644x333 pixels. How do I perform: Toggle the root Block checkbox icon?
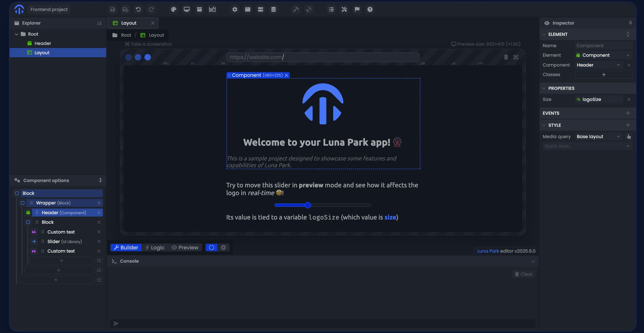(17, 193)
